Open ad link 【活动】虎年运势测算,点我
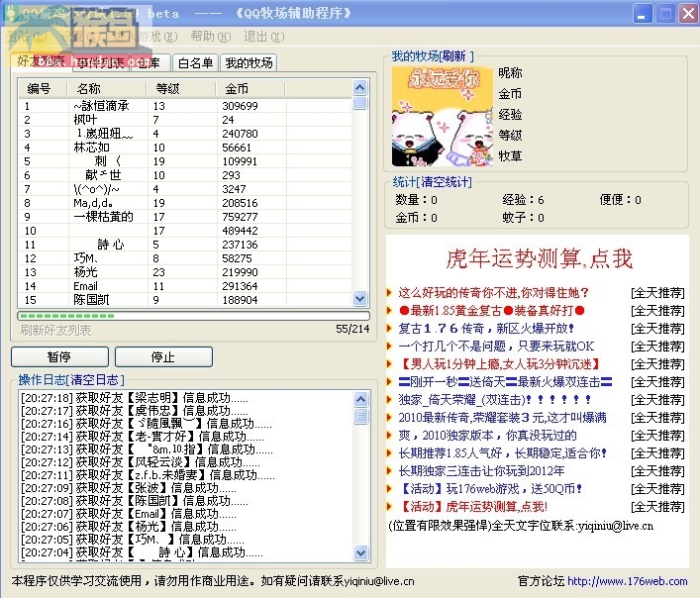Image resolution: width=700 pixels, height=598 pixels. point(472,507)
